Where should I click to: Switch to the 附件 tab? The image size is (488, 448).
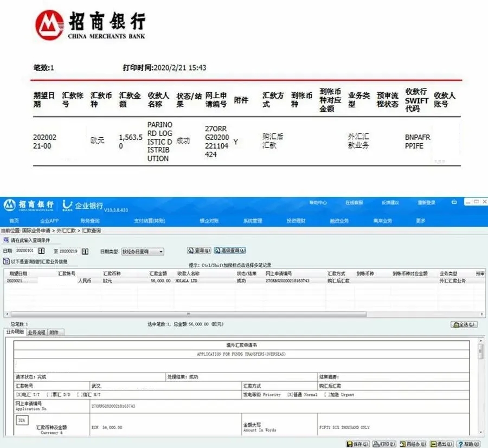pos(55,332)
